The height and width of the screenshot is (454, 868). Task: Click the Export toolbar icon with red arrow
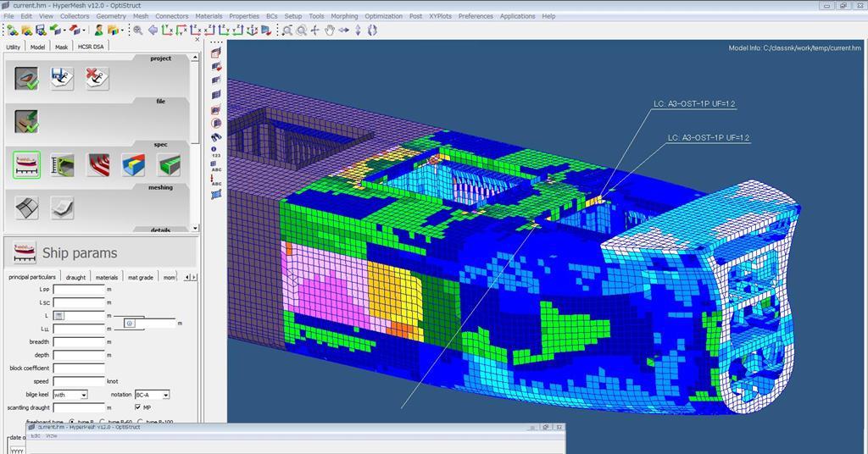pos(75,30)
